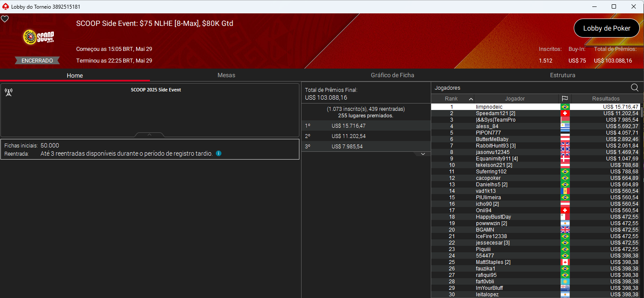
Task: Click the favorite heart icon
Action: 5,19
